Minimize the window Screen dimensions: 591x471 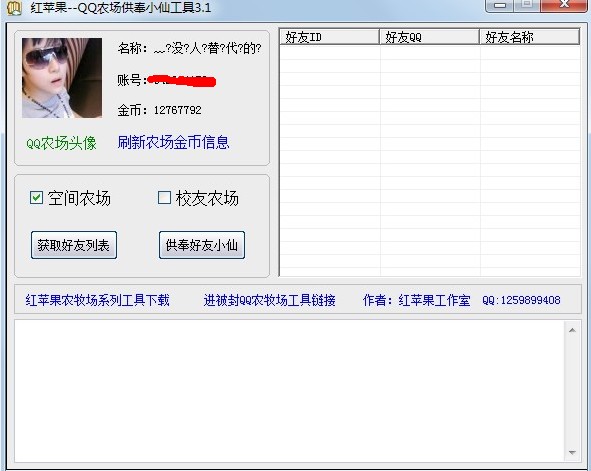[500, 5]
